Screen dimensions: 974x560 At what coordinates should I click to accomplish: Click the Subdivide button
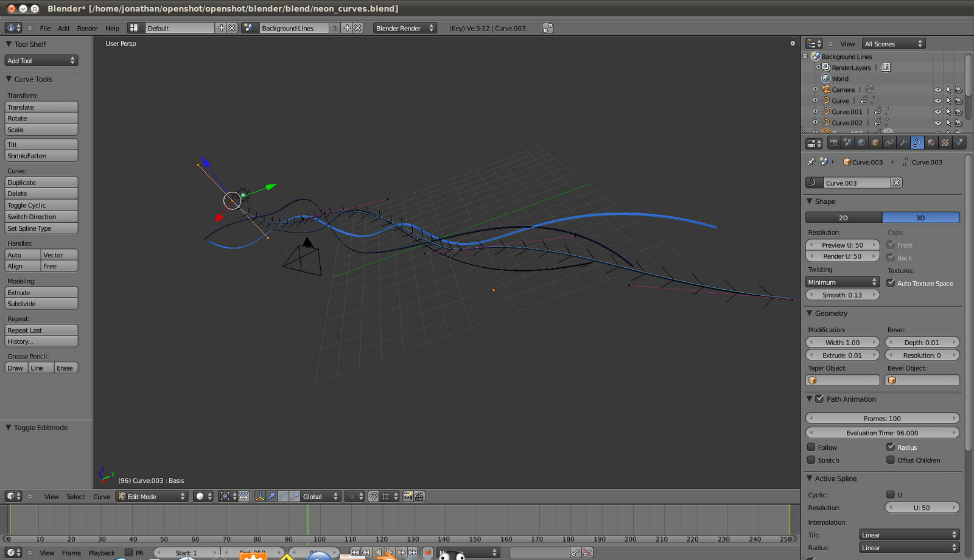tap(41, 304)
